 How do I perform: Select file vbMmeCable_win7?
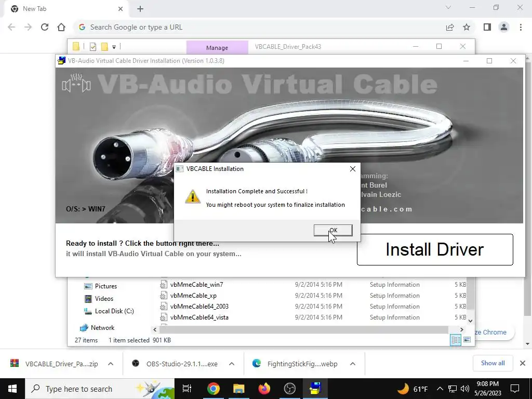(x=196, y=285)
